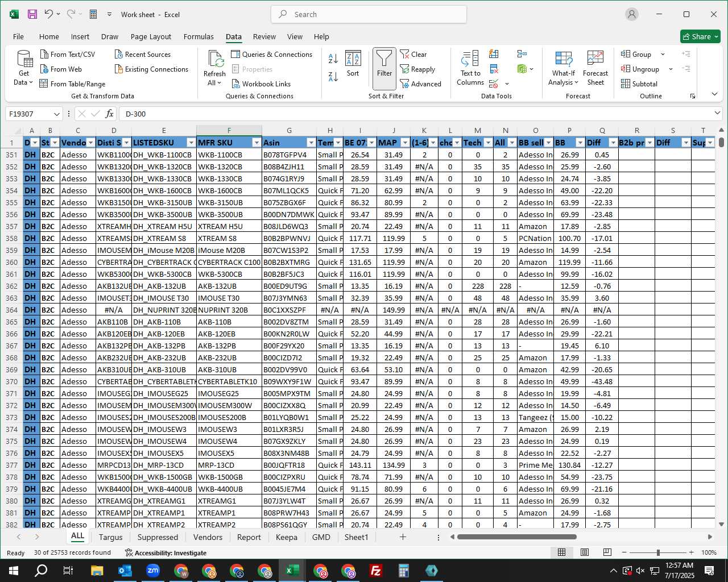Open the Targus sheet tab

click(110, 537)
